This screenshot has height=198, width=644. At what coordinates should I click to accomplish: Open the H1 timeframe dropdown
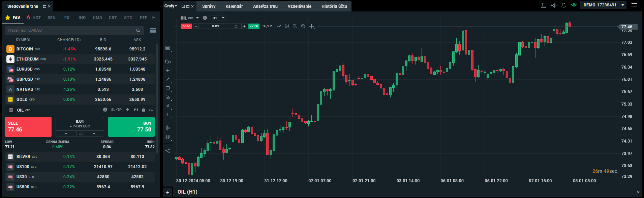pos(218,18)
